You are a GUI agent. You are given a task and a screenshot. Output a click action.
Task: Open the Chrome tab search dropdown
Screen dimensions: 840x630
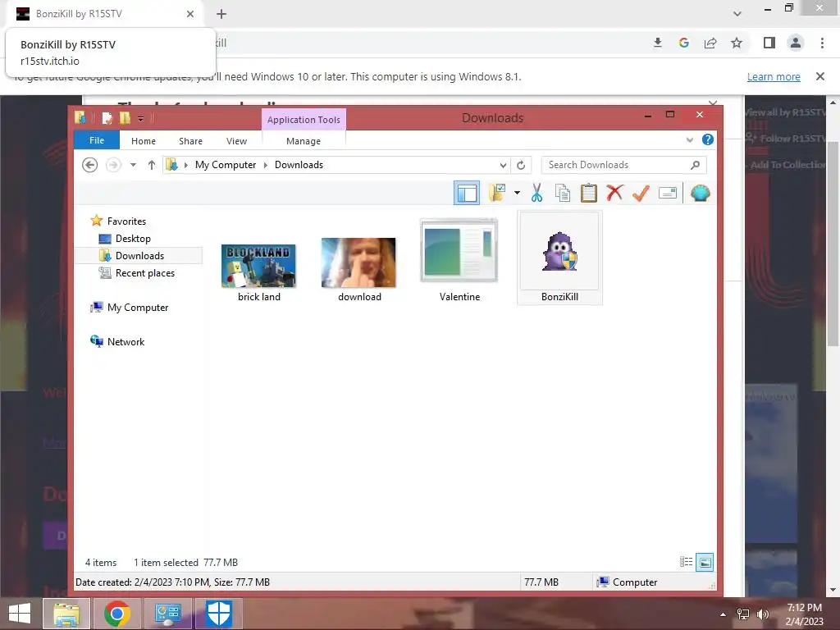click(737, 14)
